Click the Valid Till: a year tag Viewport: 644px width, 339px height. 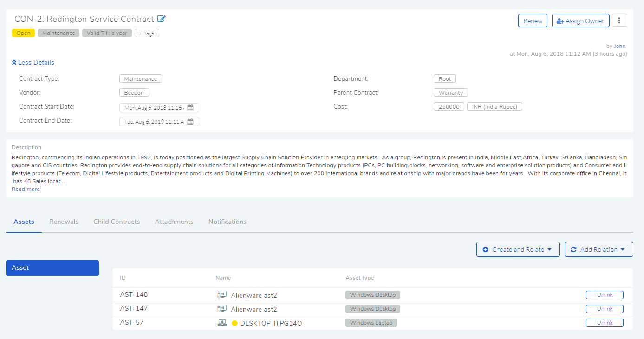[x=107, y=33]
